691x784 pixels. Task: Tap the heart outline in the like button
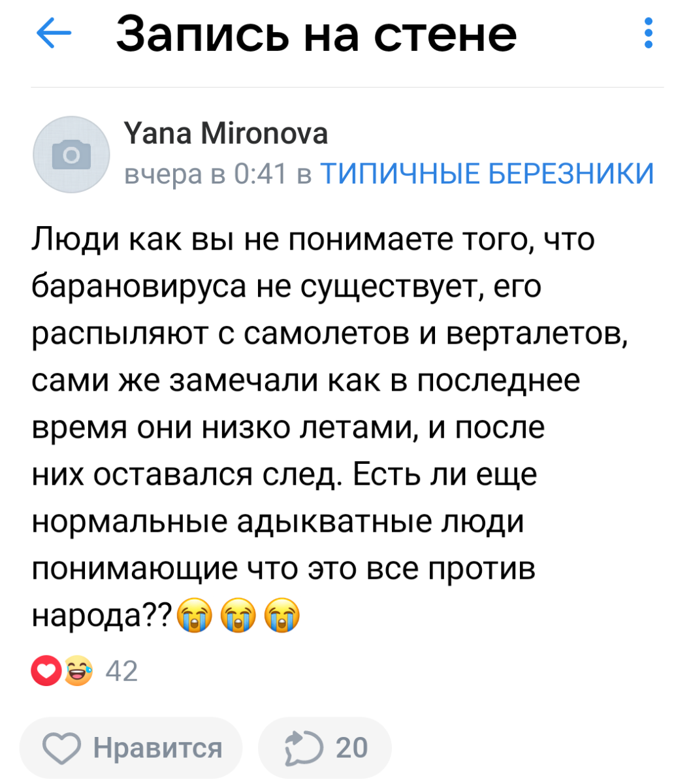[x=61, y=748]
